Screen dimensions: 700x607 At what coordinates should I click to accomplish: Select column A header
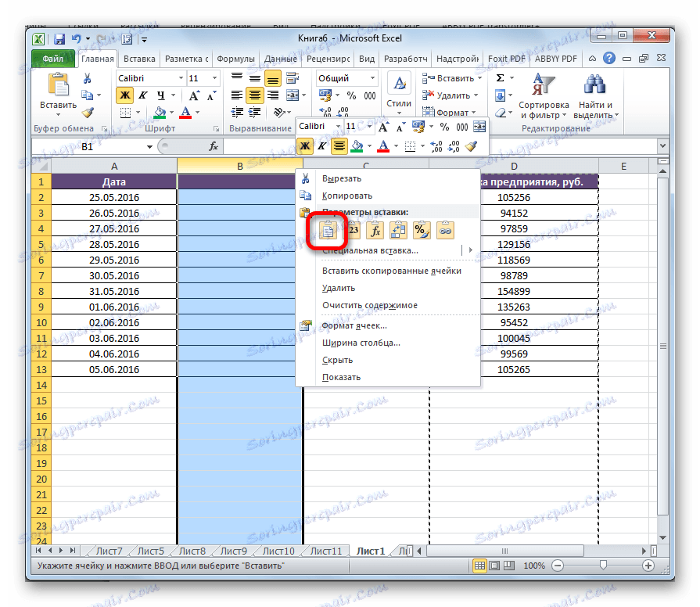(x=114, y=167)
